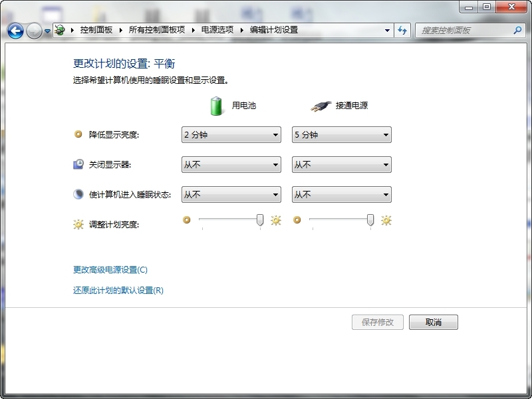Click the Control Panel icon in address bar
This screenshot has width=532, height=399.
coord(60,30)
